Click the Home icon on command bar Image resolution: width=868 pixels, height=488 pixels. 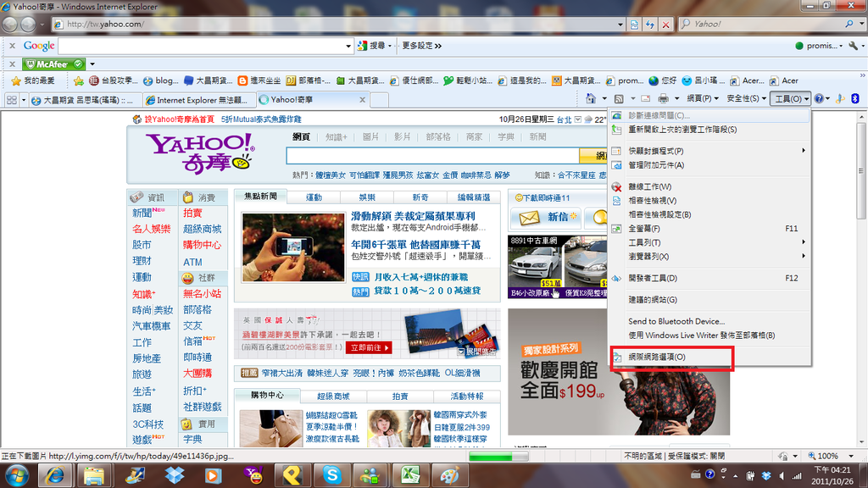pos(591,99)
